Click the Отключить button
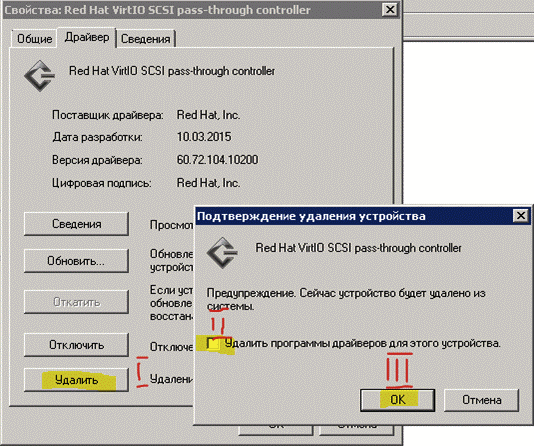534x446 pixels. pyautogui.click(x=76, y=345)
